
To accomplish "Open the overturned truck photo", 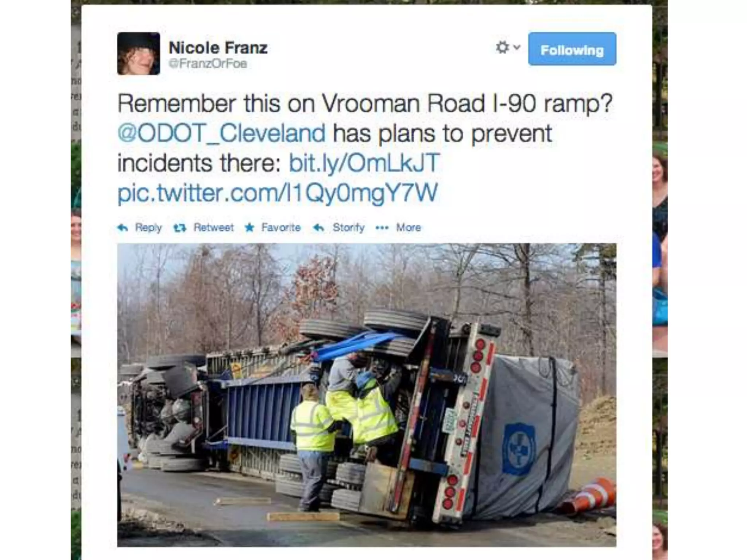I will pyautogui.click(x=367, y=395).
